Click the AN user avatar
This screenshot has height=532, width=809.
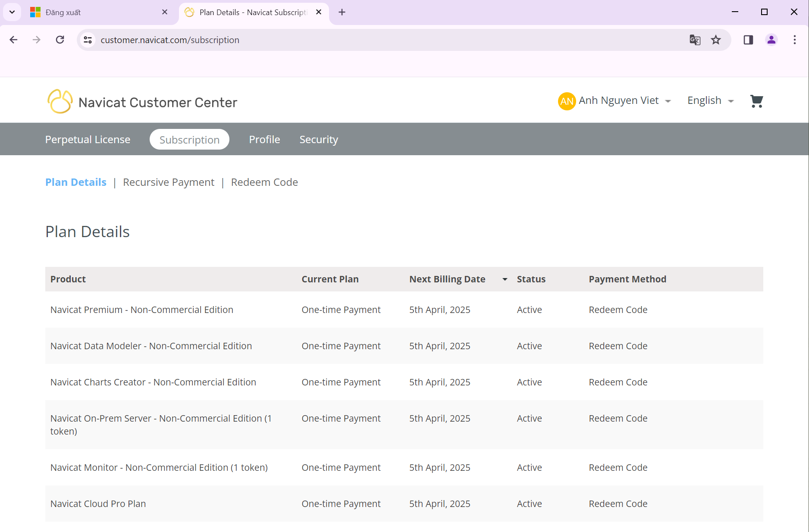tap(567, 101)
